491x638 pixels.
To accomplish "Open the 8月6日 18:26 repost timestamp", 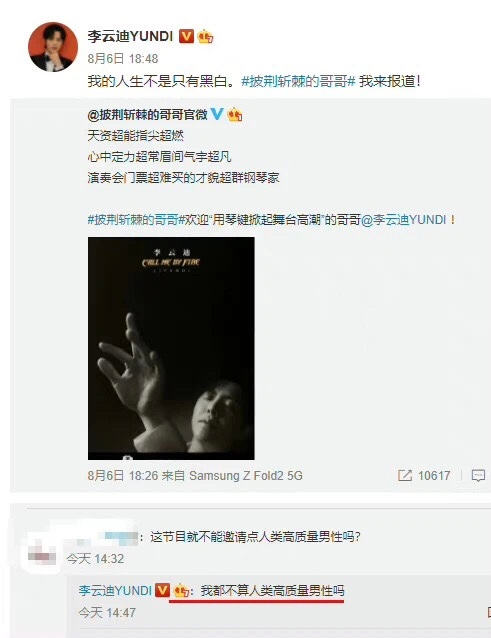I will click(x=122, y=476).
